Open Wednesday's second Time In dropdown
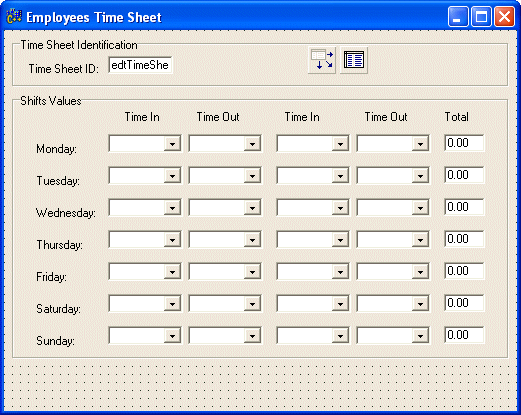The image size is (521, 415). [x=340, y=208]
